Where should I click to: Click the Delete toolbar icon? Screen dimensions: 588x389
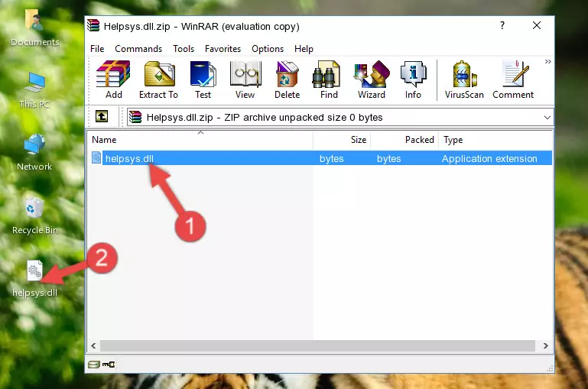pyautogui.click(x=287, y=79)
